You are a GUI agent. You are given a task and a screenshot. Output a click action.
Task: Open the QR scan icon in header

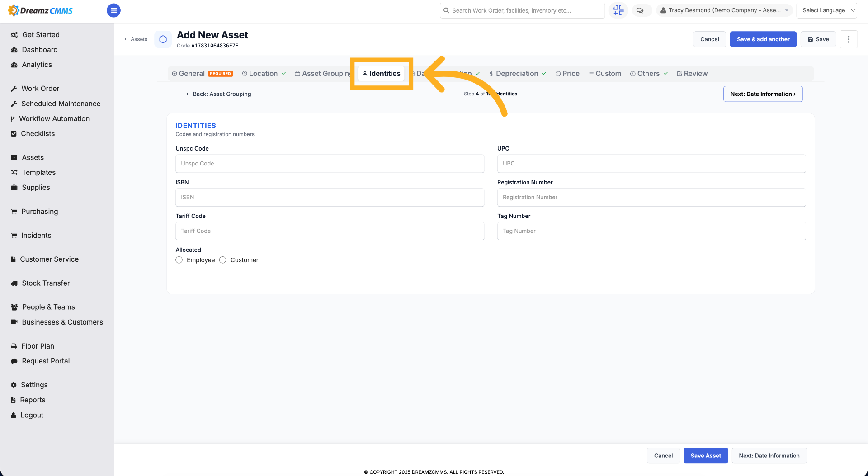point(618,10)
